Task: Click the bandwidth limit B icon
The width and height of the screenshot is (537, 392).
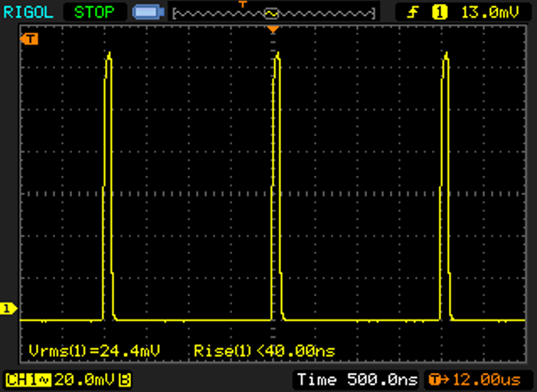Action: tap(124, 380)
